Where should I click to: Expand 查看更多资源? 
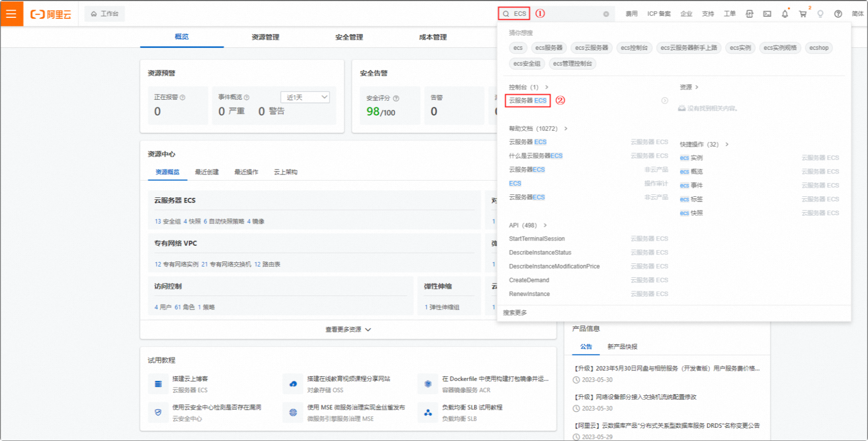click(x=348, y=330)
